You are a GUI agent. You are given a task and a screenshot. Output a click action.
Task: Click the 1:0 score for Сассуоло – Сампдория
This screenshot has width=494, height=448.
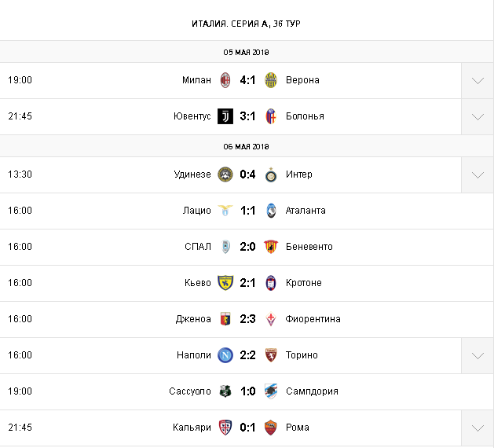(x=248, y=391)
